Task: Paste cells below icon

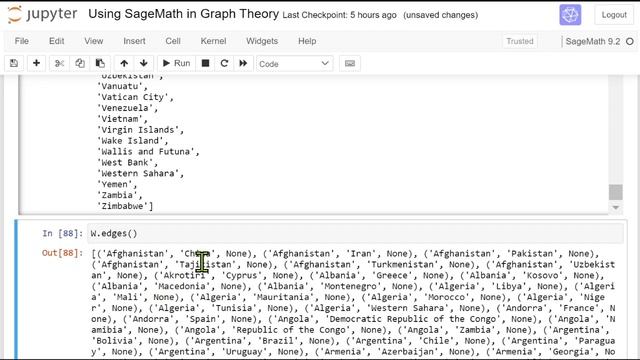Action: point(100,63)
